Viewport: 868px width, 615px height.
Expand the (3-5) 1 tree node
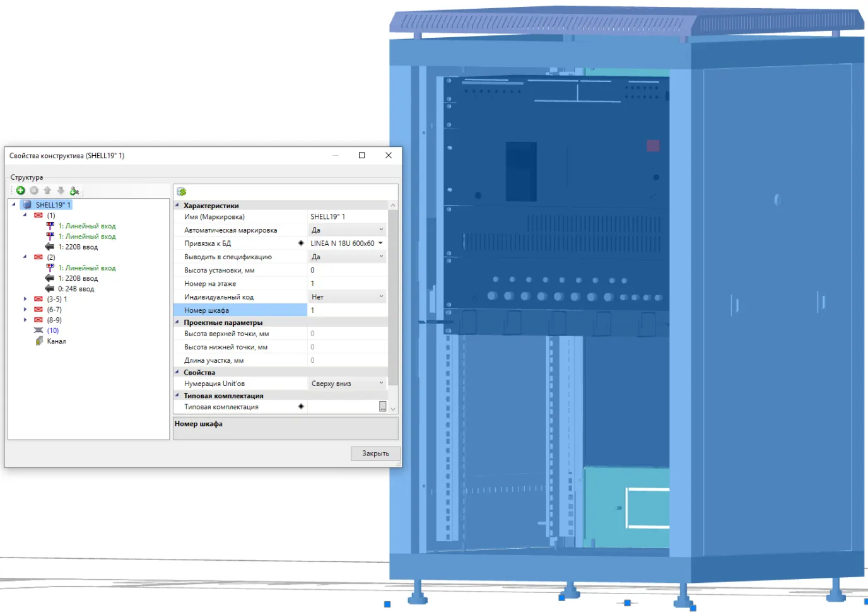(25, 300)
